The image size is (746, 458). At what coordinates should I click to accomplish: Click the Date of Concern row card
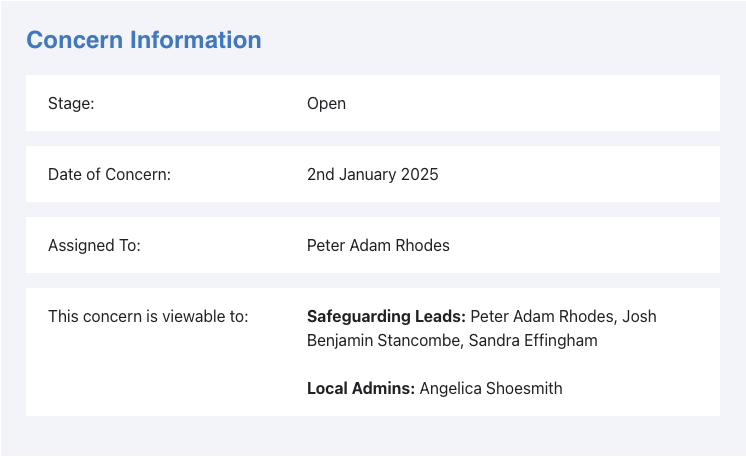tap(373, 174)
